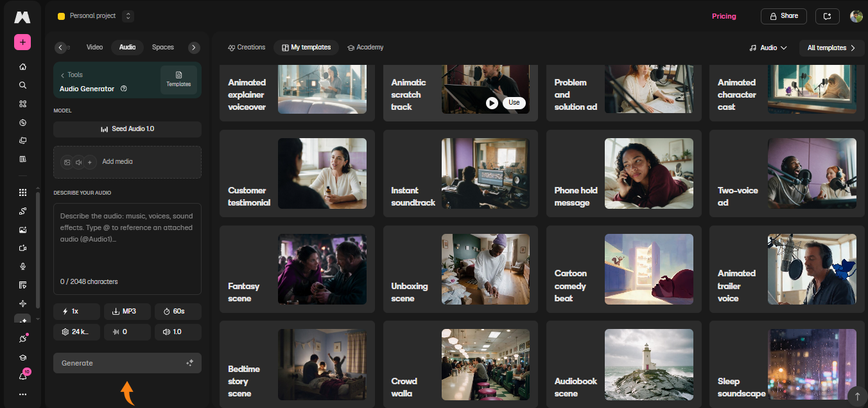The width and height of the screenshot is (868, 408).
Task: Click the pink plus create button
Action: pyautogui.click(x=22, y=42)
